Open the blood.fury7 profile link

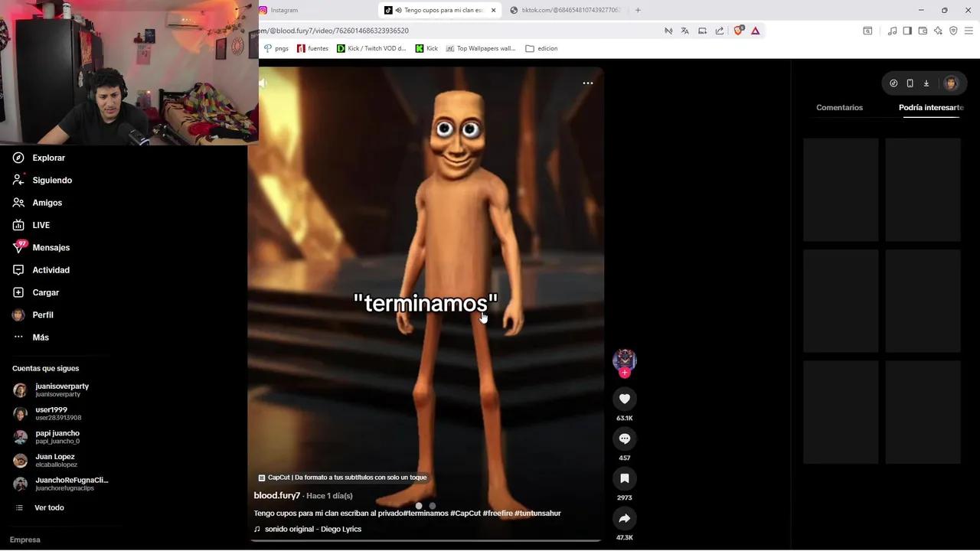277,495
